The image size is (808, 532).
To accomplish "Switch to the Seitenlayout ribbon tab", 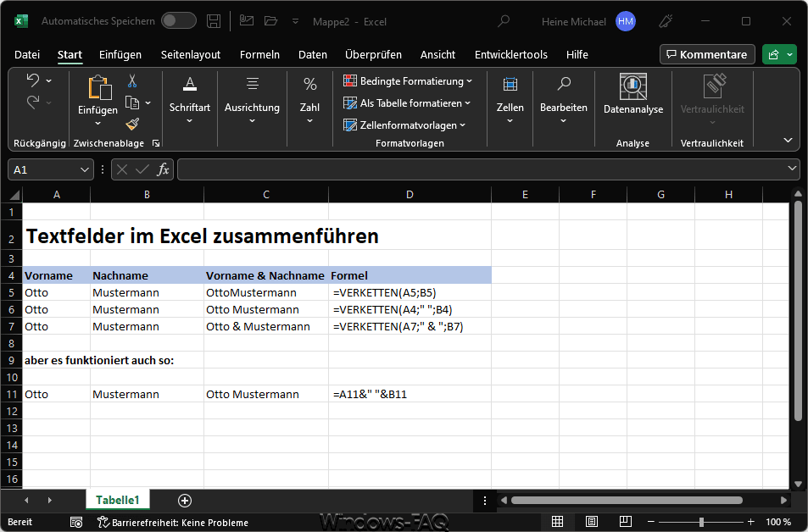I will (191, 54).
